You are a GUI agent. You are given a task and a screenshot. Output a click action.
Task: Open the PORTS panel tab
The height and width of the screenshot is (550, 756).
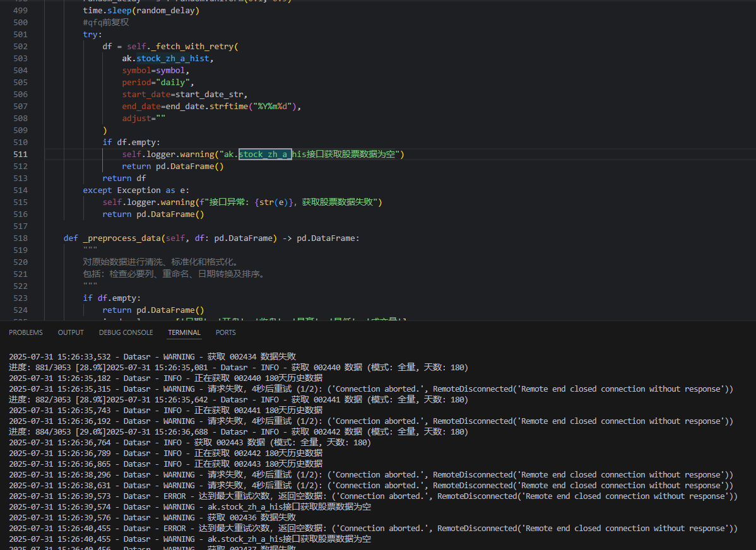click(x=225, y=332)
